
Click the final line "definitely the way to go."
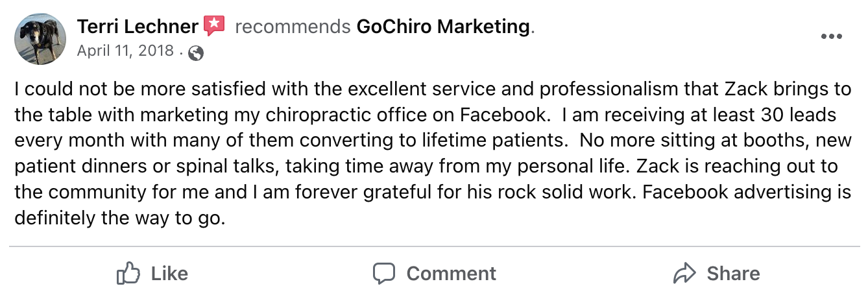(120, 219)
